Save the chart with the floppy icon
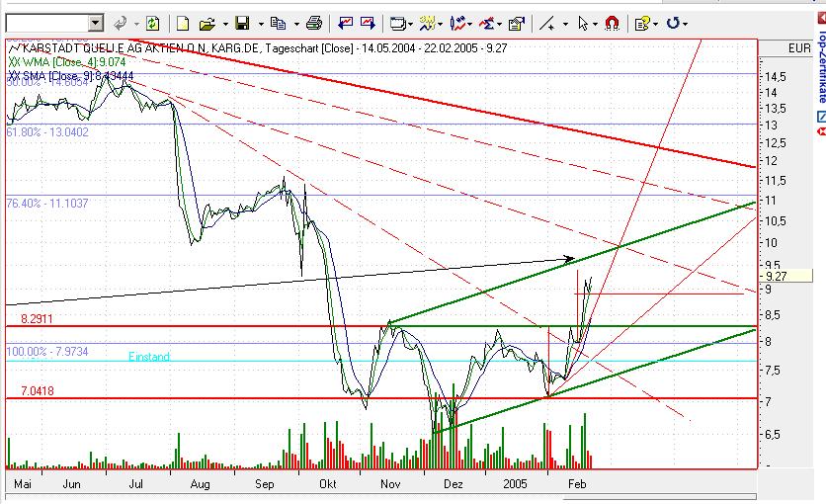Viewport: 826px width, 504px height. [x=242, y=23]
